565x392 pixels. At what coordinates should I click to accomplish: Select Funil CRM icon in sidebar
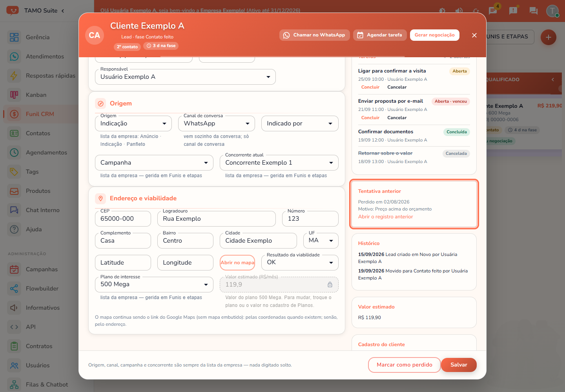pyautogui.click(x=14, y=114)
